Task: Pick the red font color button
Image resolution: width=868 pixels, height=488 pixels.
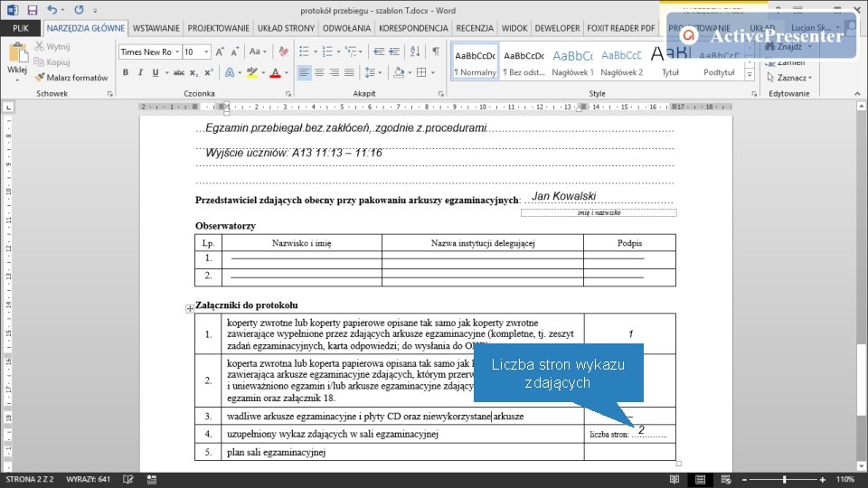Action: (x=275, y=72)
